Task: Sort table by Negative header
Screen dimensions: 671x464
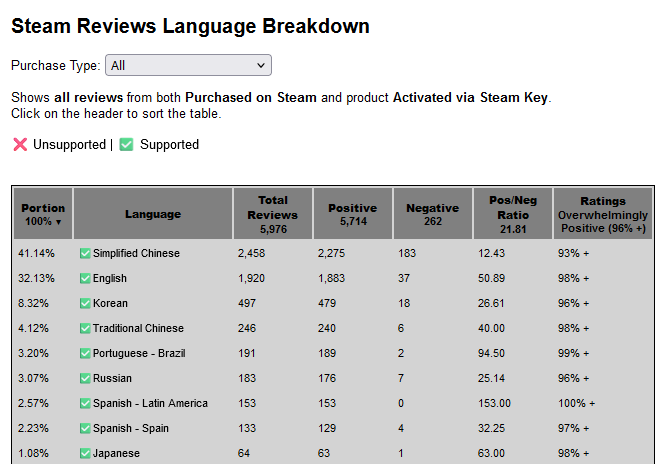Action: click(x=433, y=214)
